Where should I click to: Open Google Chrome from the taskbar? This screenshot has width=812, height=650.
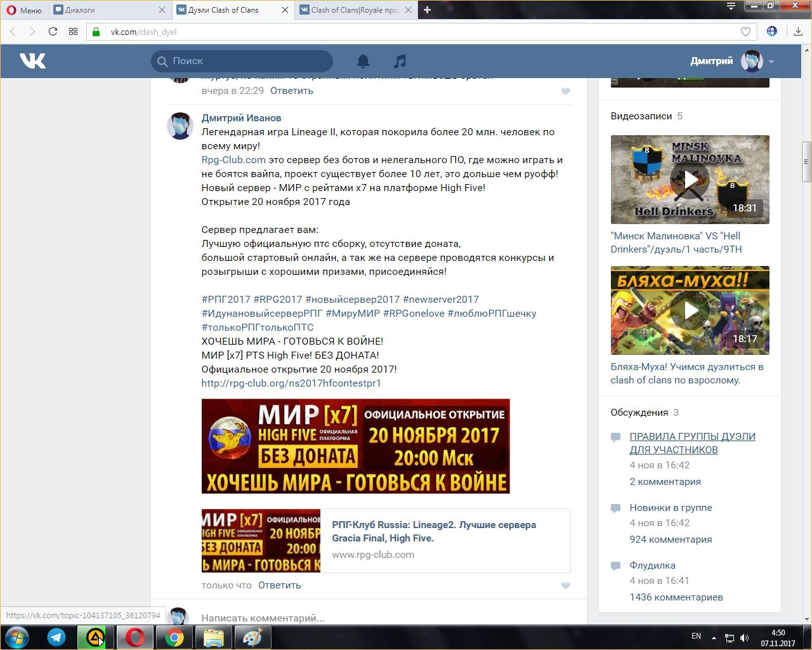pos(174,637)
